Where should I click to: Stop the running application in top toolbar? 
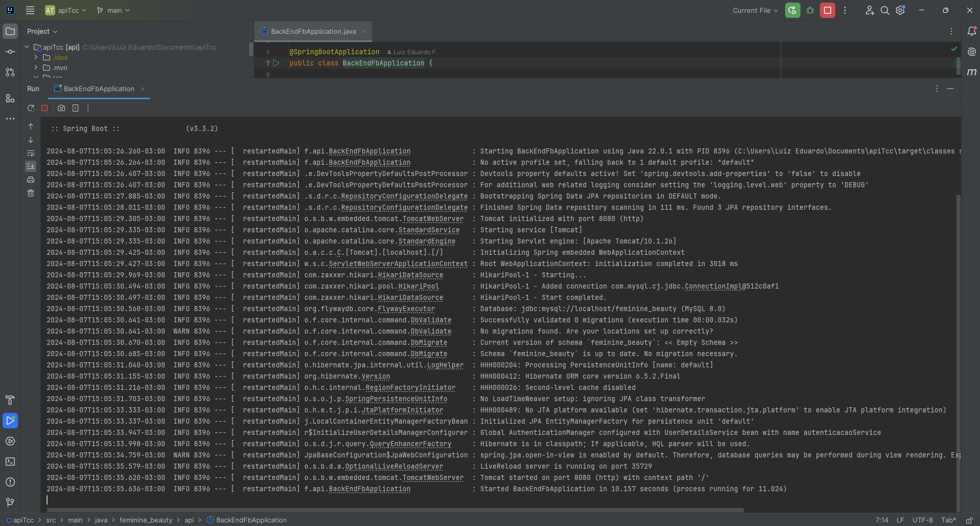click(x=828, y=10)
